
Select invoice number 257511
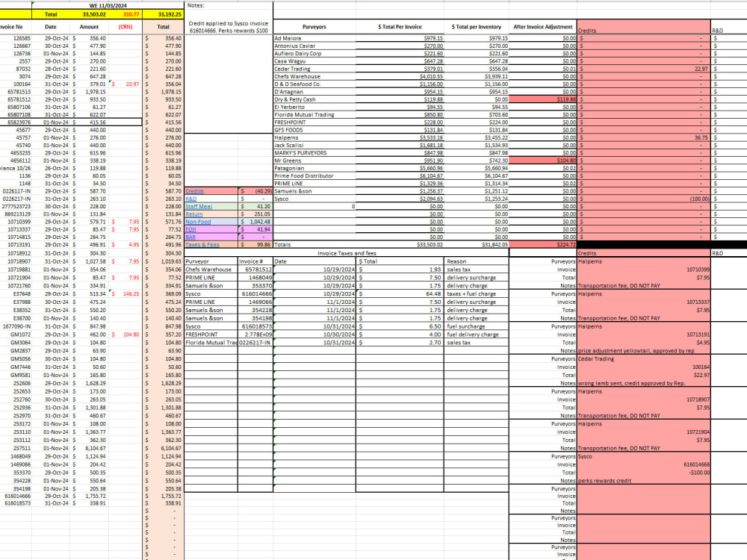[x=22, y=448]
